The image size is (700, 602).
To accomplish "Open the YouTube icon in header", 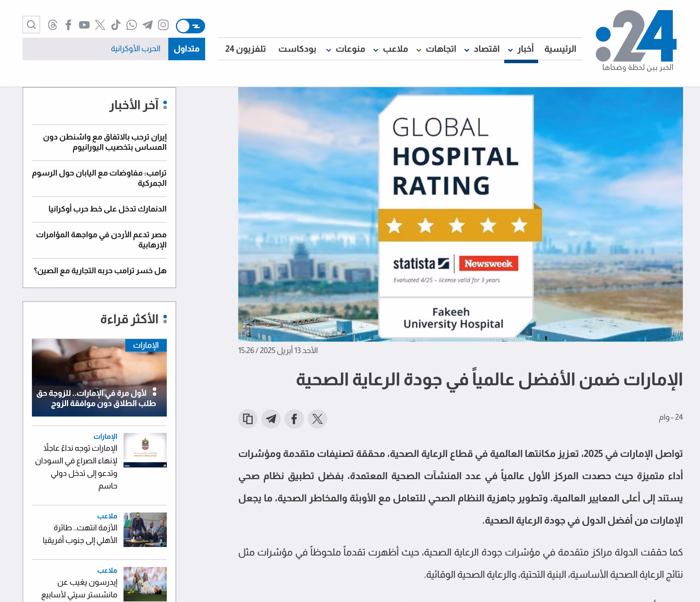I will click(84, 25).
